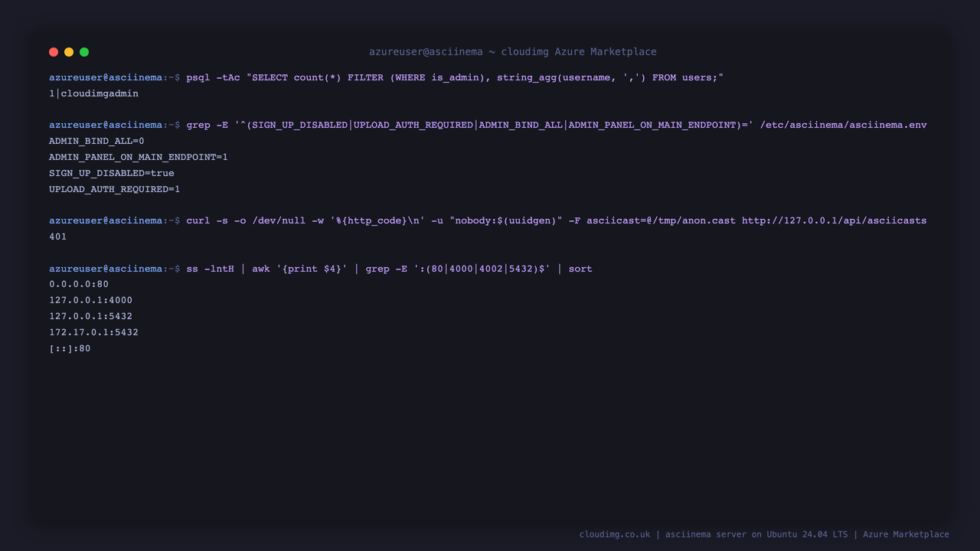Image resolution: width=980 pixels, height=551 pixels.
Task: Select the ADMIN_BIND_ALL=0 output line
Action: pos(96,141)
